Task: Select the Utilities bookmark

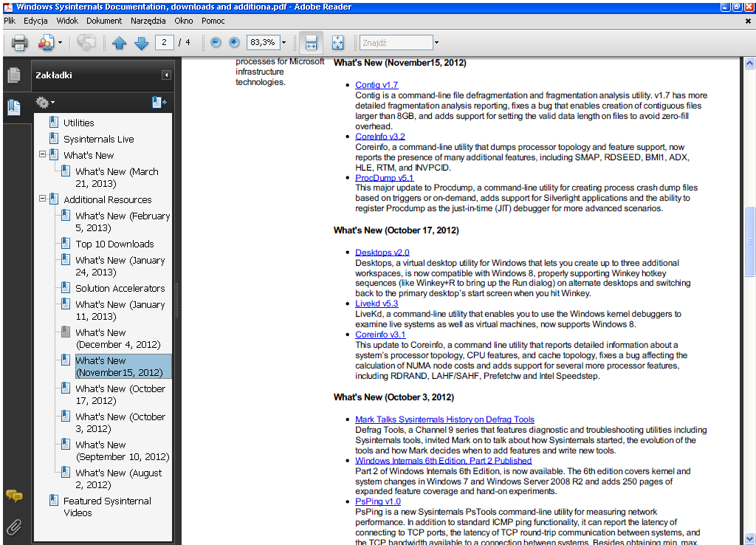Action: (x=78, y=123)
